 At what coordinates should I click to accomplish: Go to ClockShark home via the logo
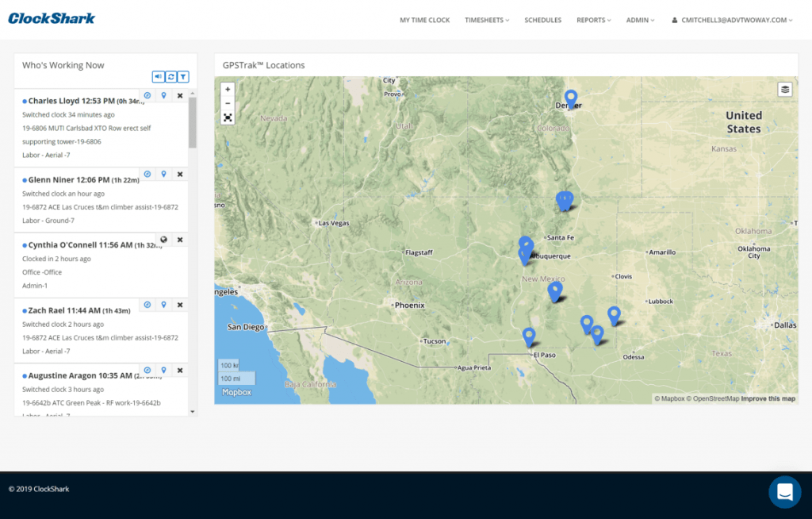tap(52, 19)
